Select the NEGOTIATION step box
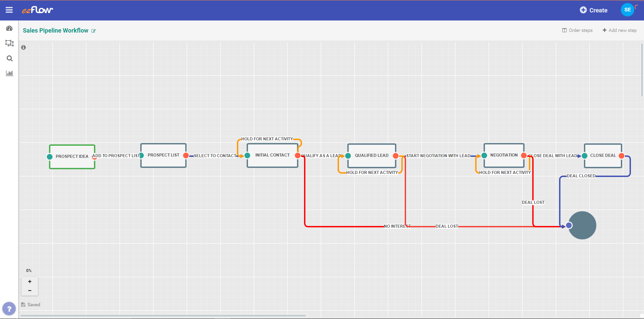 [504, 155]
